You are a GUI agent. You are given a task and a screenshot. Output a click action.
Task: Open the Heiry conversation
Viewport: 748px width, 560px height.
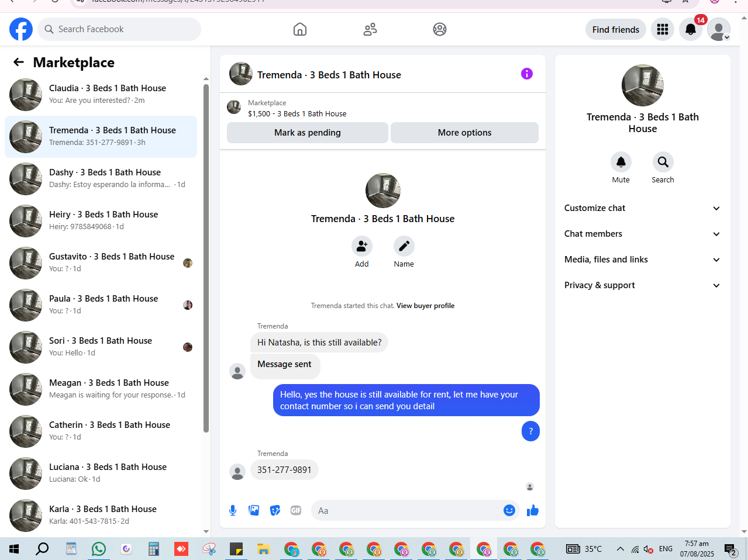(101, 221)
